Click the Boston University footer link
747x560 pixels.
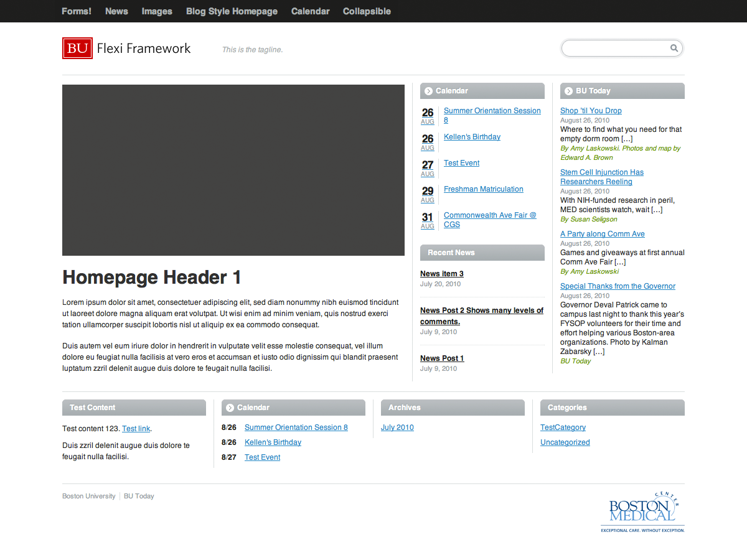coord(89,497)
